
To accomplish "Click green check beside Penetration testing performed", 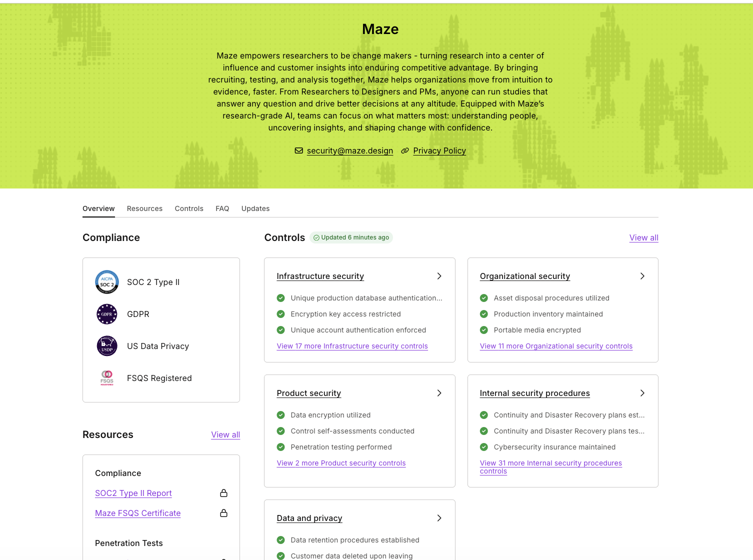I will tap(281, 447).
